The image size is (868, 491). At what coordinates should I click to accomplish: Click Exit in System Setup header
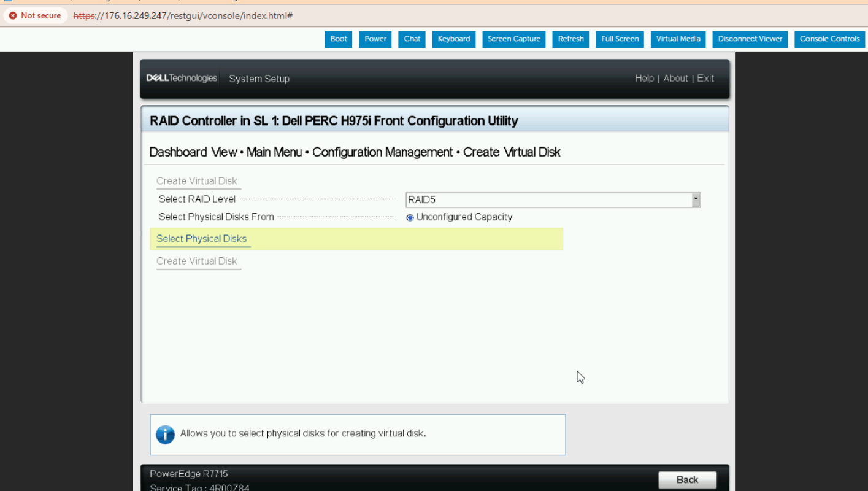point(705,79)
